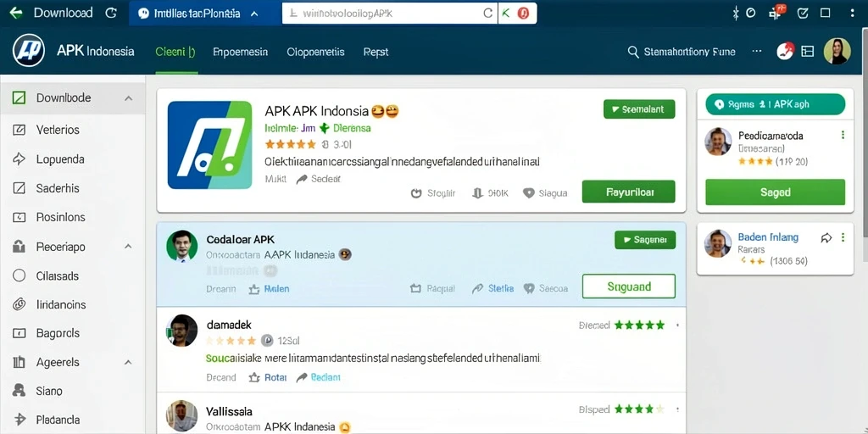Click the Stoghir icon in app card

416,193
